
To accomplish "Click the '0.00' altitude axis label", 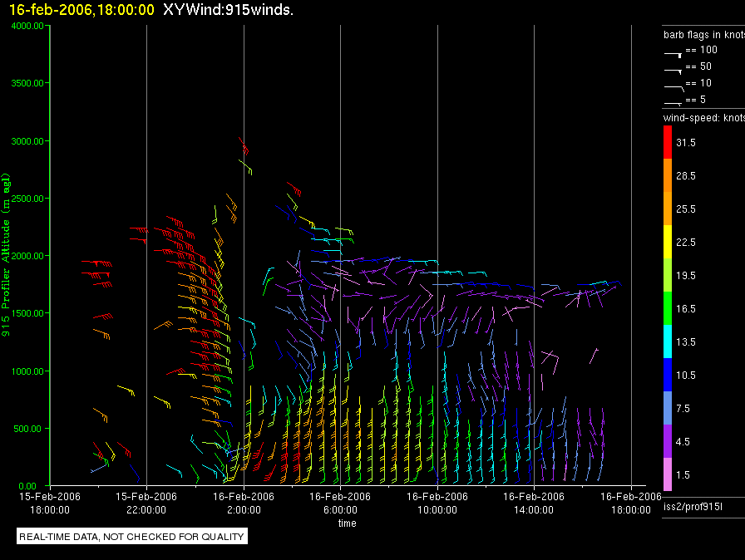I will tap(27, 486).
